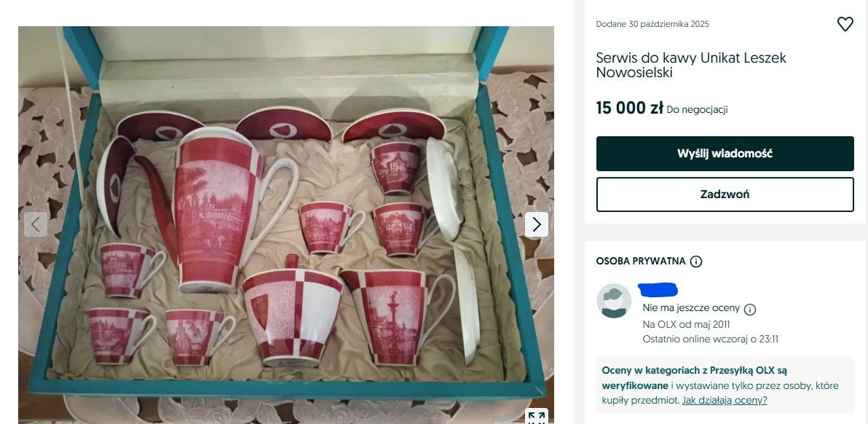This screenshot has width=868, height=424.
Task: Click the main product photo of the coffee set
Action: 284,219
